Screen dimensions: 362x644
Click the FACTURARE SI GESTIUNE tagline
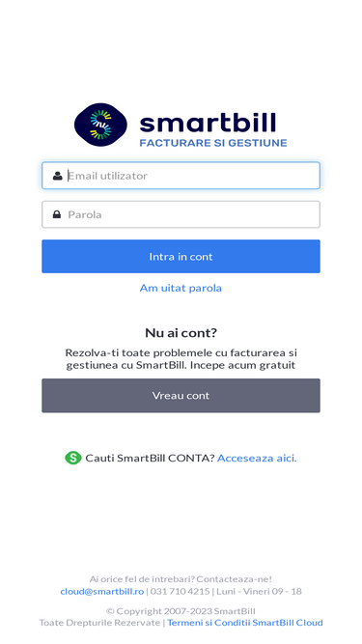213,143
